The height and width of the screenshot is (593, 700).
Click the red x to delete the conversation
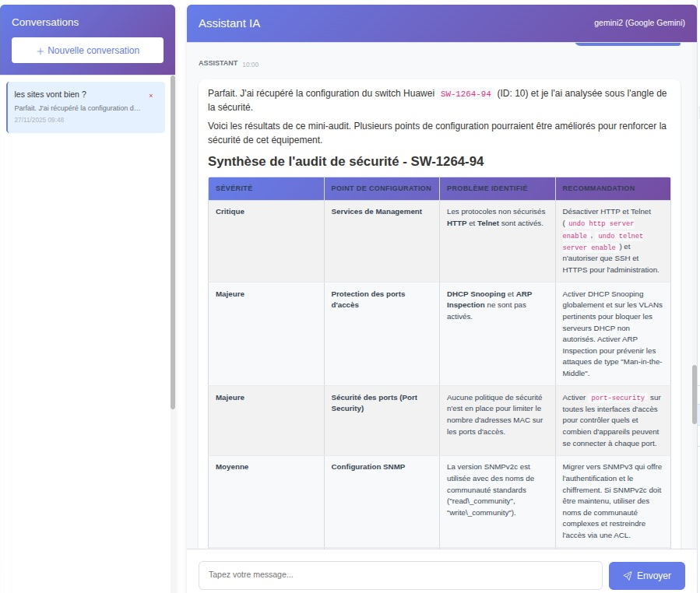tap(149, 93)
